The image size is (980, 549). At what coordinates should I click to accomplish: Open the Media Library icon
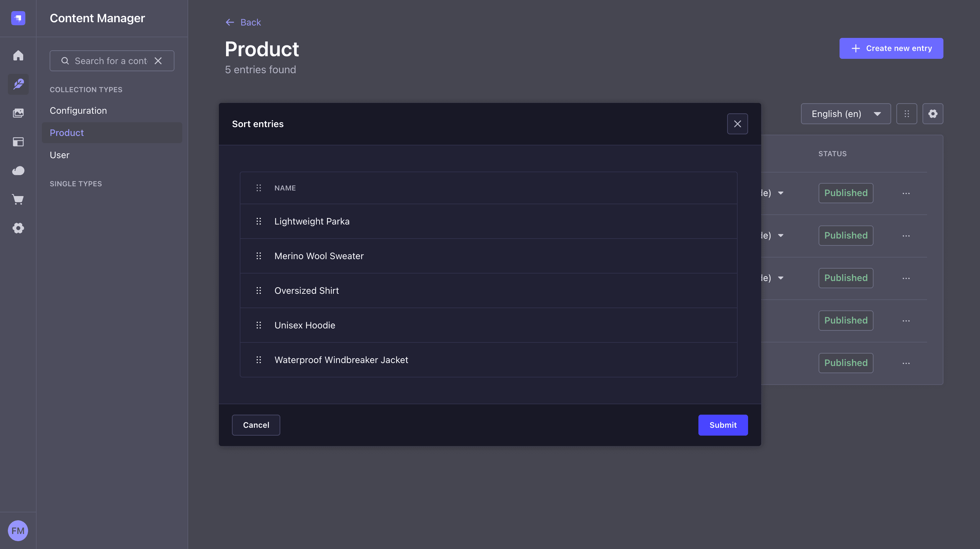click(x=18, y=113)
